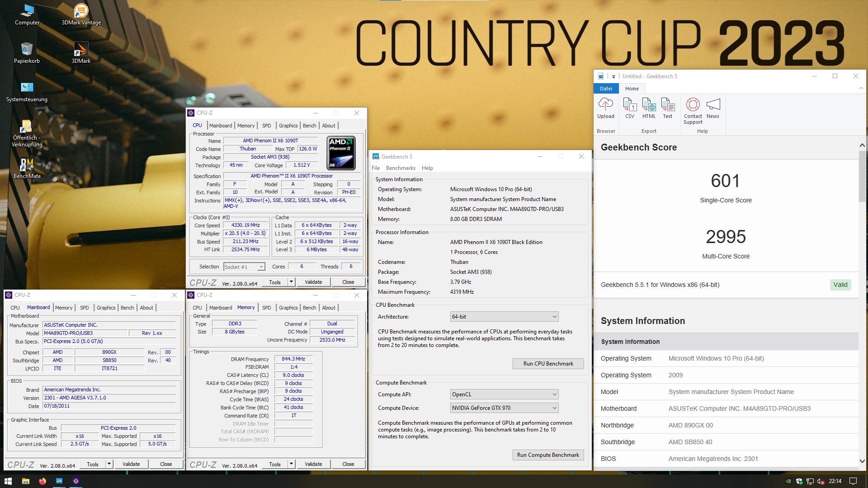Open Firefox from the taskbar

[42, 481]
